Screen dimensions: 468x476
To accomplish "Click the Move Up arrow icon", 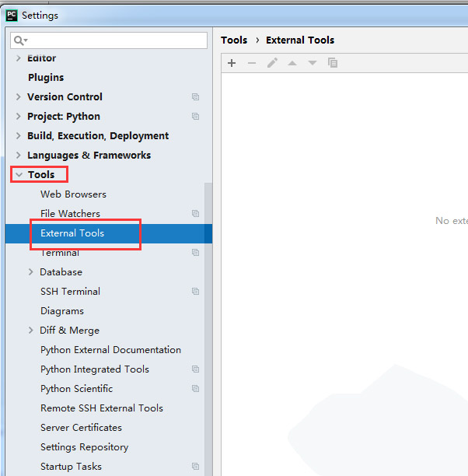I will 292,63.
